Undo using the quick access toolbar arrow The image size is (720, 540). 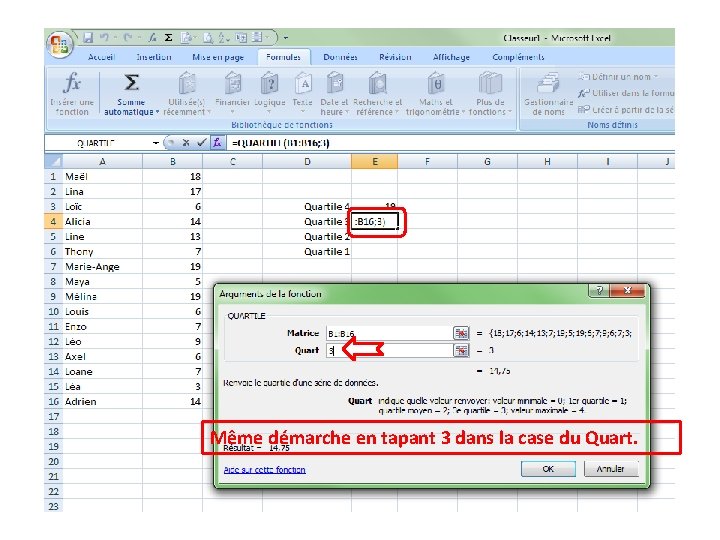pos(104,38)
